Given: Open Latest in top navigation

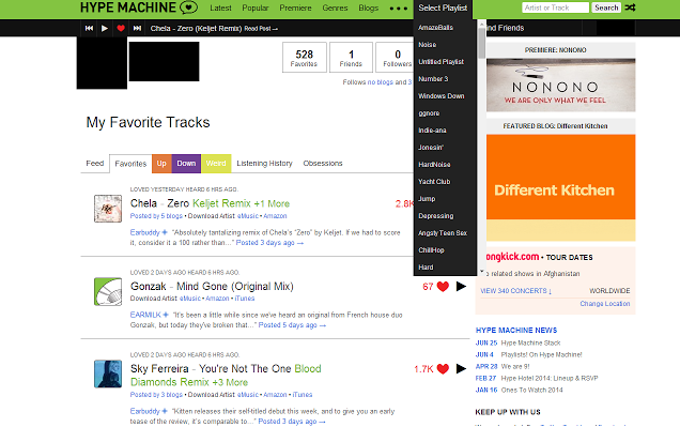Looking at the screenshot, I should click(x=221, y=8).
